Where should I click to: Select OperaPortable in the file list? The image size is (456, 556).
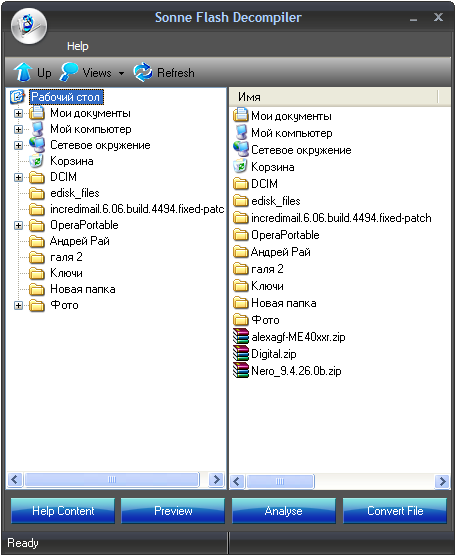pyautogui.click(x=285, y=235)
